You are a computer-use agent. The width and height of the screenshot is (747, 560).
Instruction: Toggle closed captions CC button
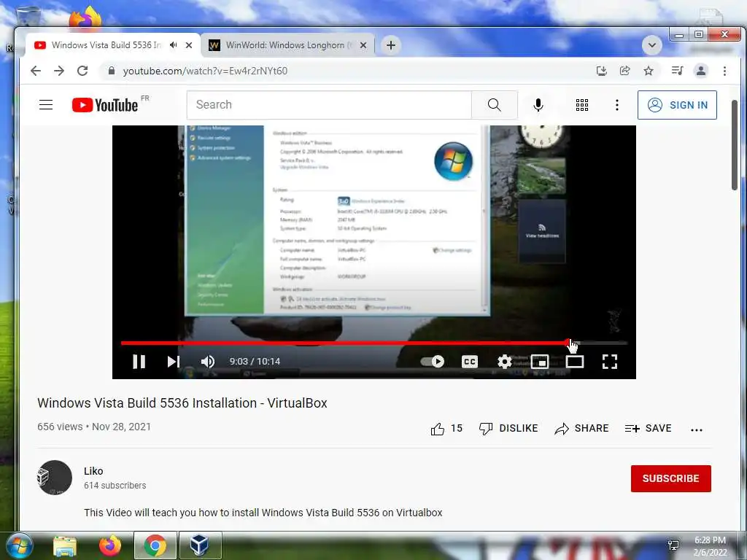470,362
